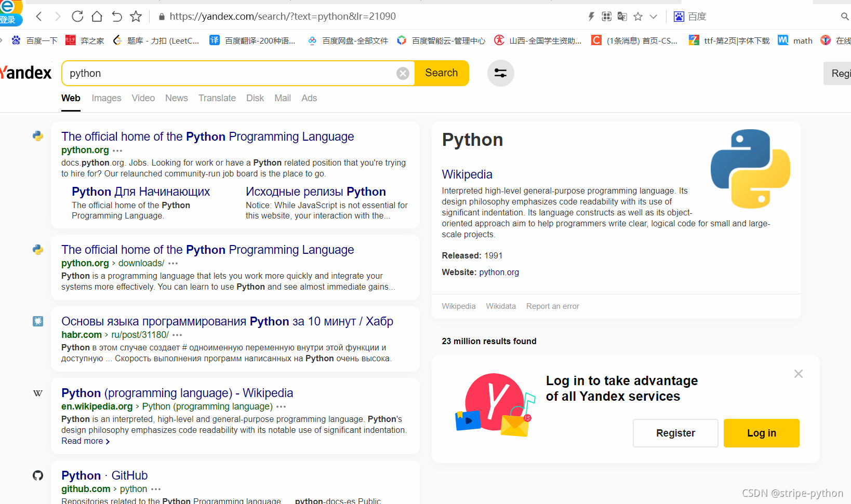Click the lightning bolt extension icon
The width and height of the screenshot is (851, 504).
click(x=591, y=16)
